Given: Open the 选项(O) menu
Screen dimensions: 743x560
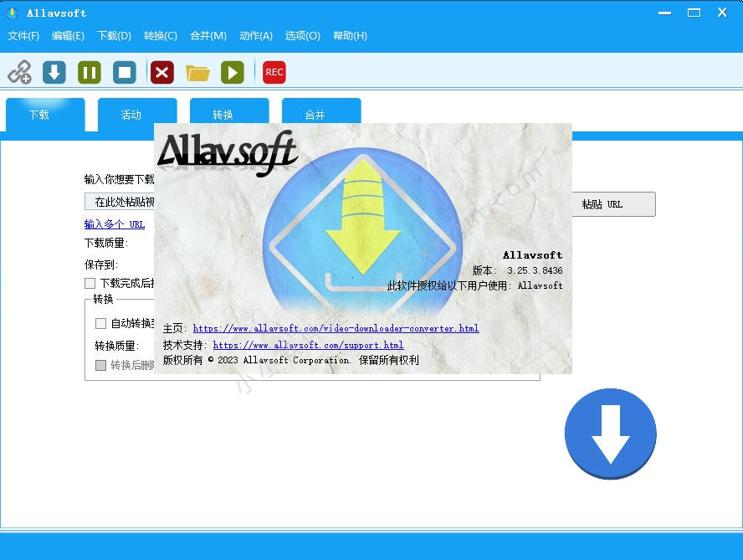Looking at the screenshot, I should [302, 36].
